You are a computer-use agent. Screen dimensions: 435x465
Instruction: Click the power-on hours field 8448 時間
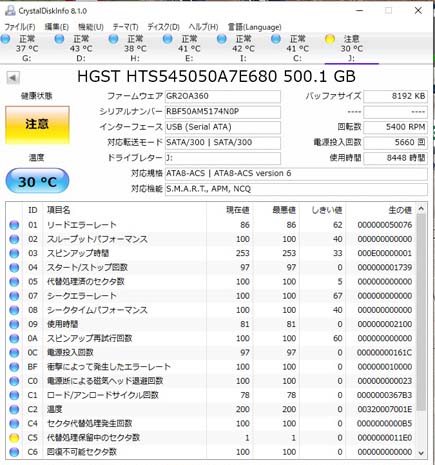point(395,158)
